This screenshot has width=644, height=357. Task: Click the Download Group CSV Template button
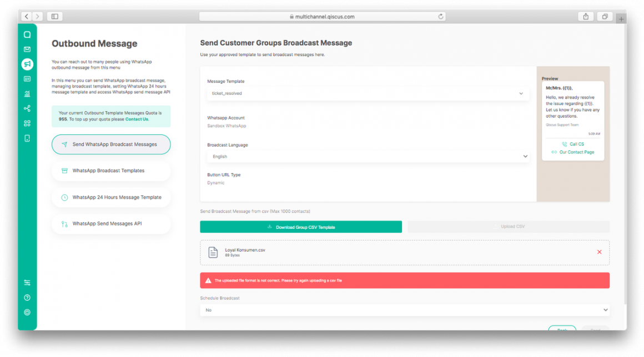pos(300,227)
